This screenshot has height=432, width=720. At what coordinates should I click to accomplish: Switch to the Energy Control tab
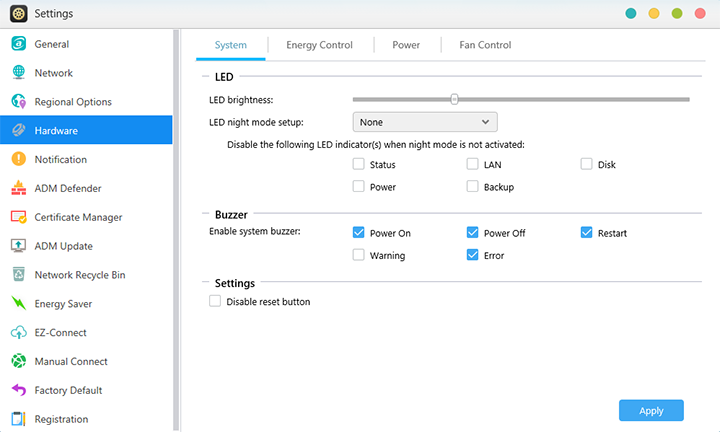(x=319, y=45)
